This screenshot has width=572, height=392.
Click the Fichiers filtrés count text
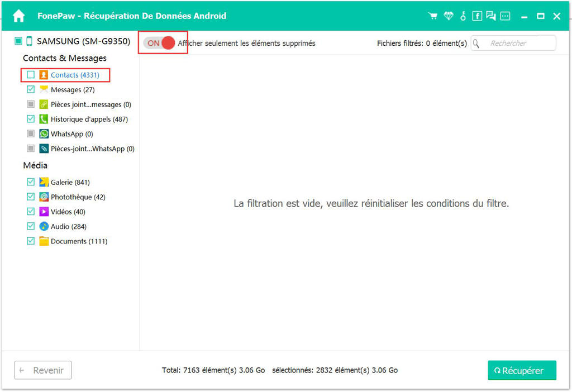click(422, 44)
